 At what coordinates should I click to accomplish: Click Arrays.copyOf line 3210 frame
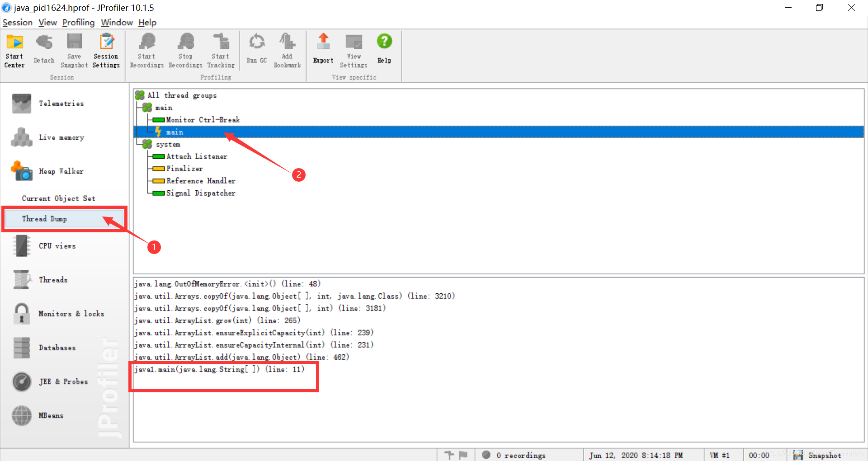pyautogui.click(x=295, y=296)
